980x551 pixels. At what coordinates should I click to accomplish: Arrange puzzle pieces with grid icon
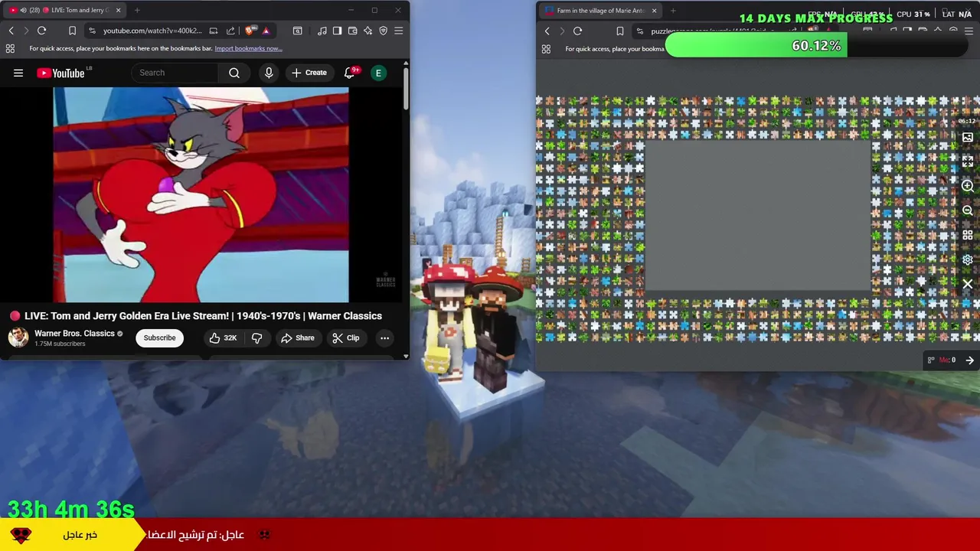point(968,235)
